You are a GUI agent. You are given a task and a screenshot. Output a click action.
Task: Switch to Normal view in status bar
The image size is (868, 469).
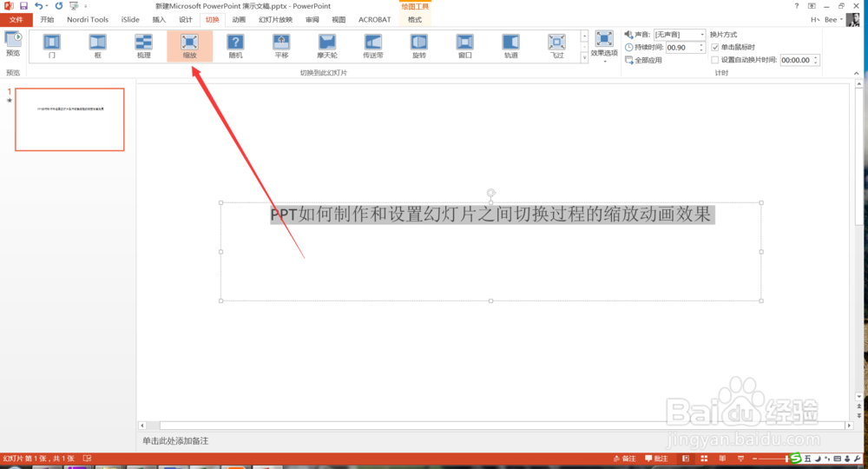(686, 459)
